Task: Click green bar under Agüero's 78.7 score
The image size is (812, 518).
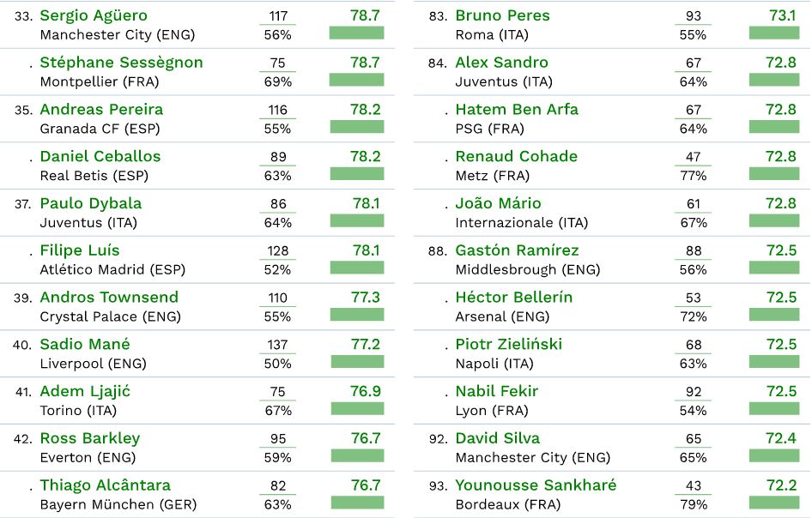Action: click(357, 33)
